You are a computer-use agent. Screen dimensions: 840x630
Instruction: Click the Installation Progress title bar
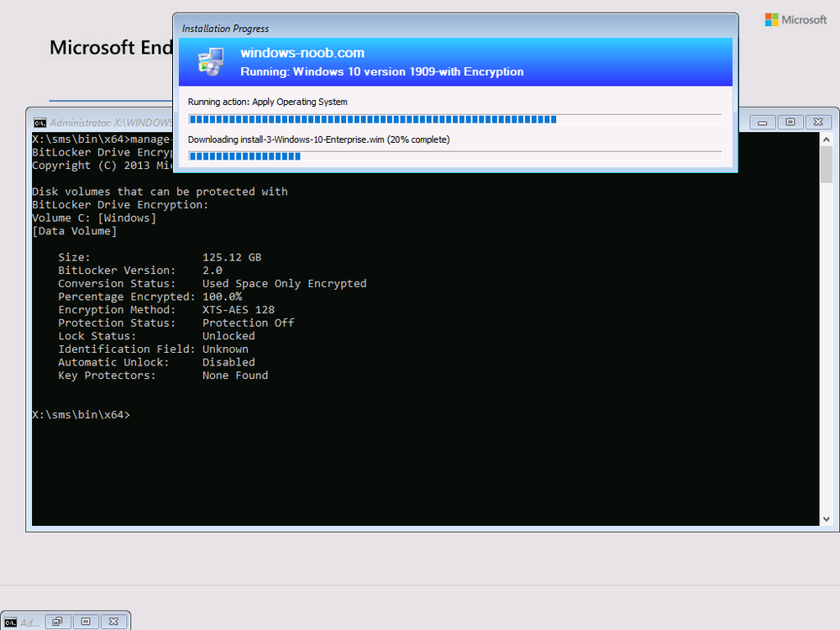(455, 28)
